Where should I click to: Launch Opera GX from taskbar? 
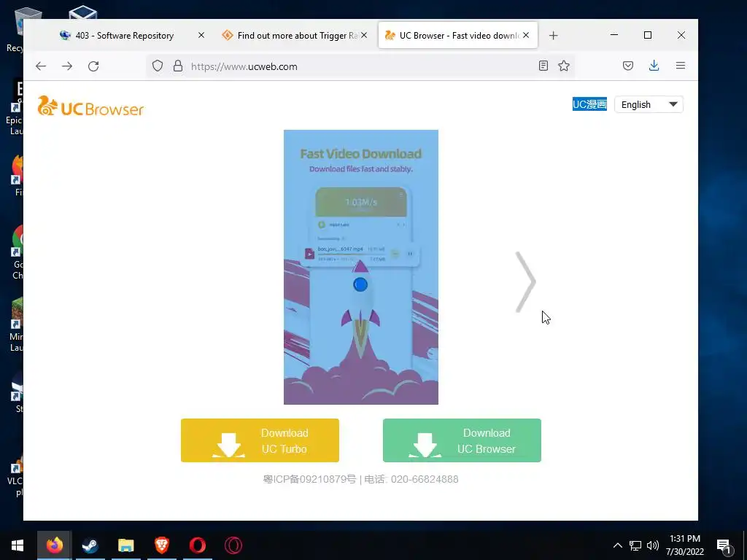click(233, 545)
